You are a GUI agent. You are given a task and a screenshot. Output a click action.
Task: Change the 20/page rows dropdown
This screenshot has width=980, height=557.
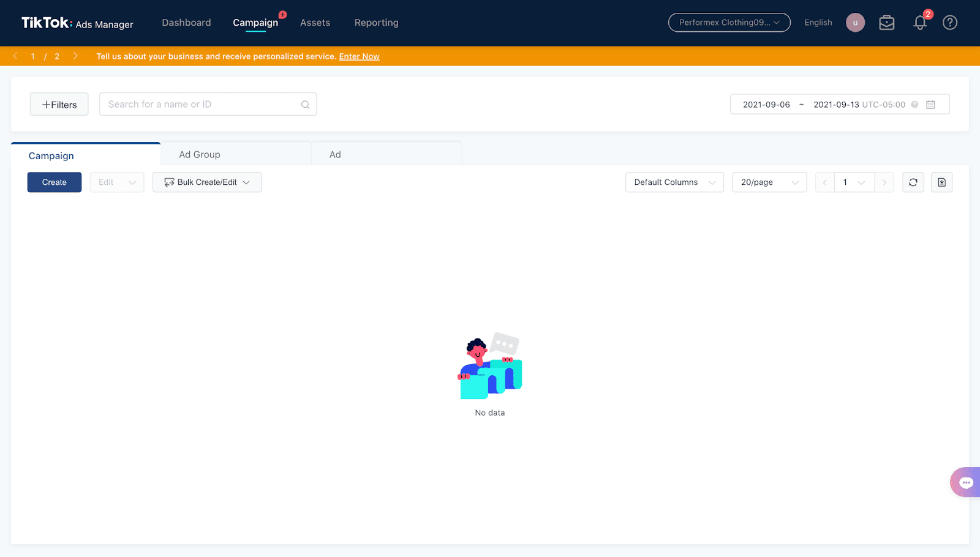(769, 182)
